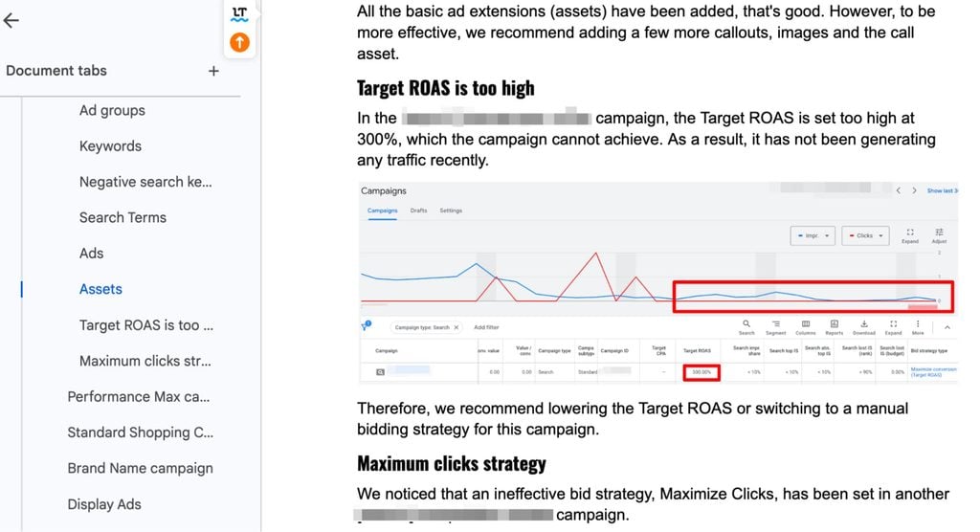
Task: Click the table Search icon
Action: click(x=746, y=327)
